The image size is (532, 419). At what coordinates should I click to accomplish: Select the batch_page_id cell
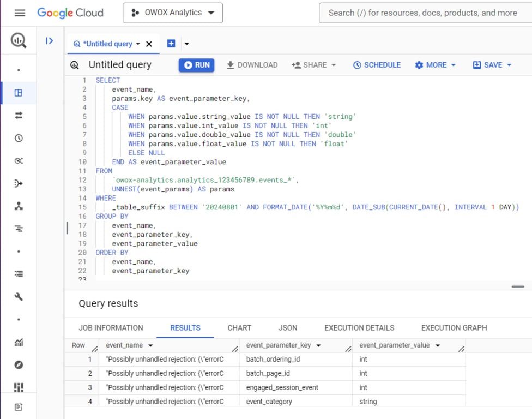coord(295,373)
